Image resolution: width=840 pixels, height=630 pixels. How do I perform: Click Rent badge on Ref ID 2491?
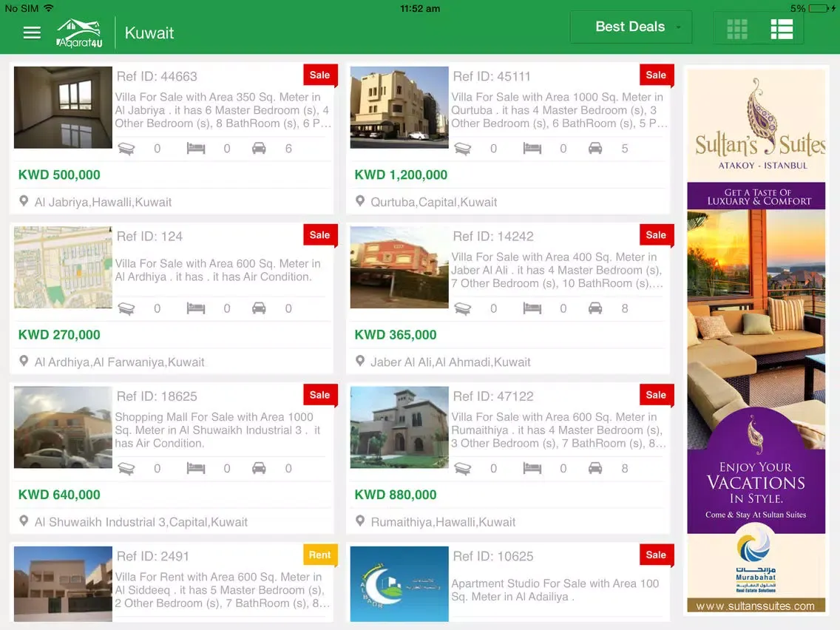[320, 555]
